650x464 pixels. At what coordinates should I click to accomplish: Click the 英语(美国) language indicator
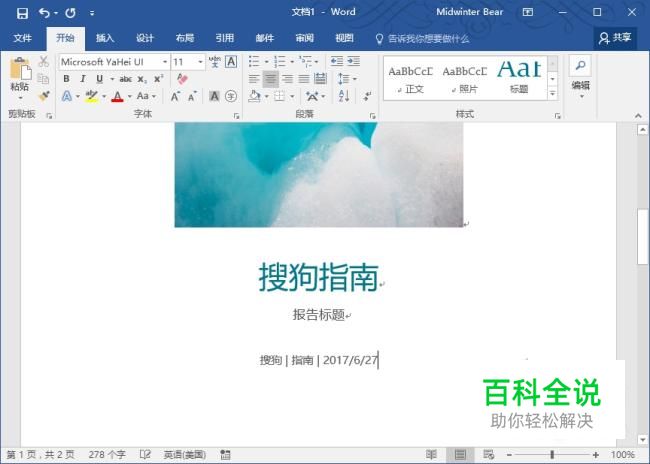pyautogui.click(x=185, y=455)
